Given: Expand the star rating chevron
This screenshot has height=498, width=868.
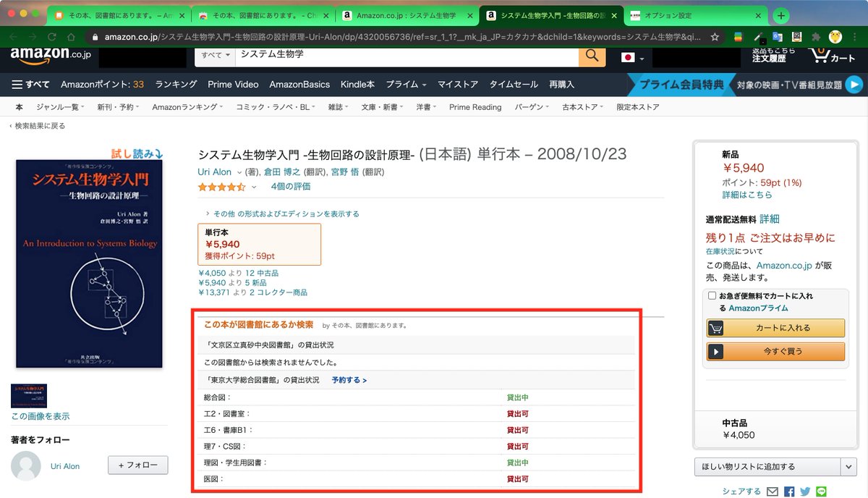Looking at the screenshot, I should pos(254,187).
